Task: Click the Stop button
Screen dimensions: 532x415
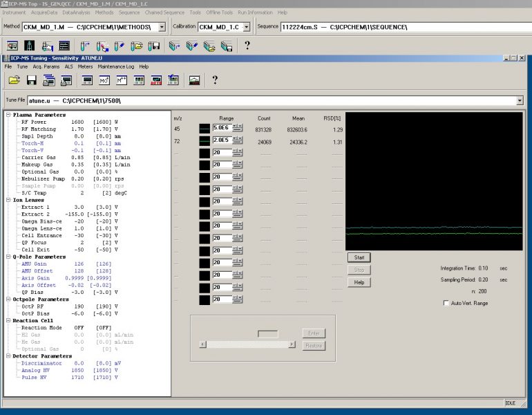Action: tap(359, 270)
